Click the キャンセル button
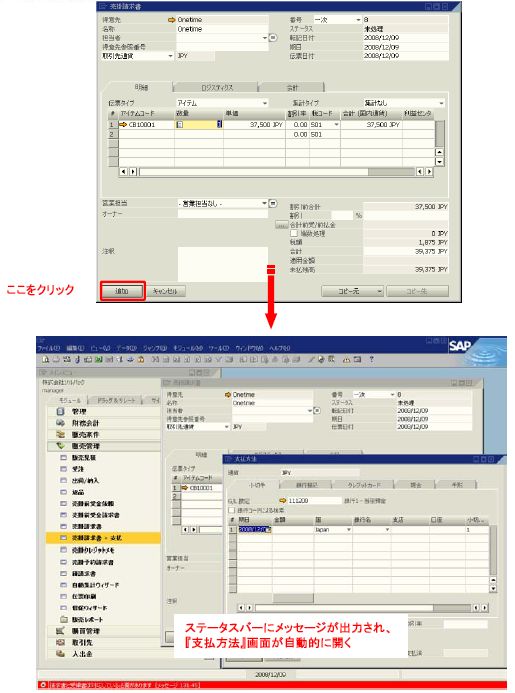The image size is (515, 693). (x=165, y=291)
